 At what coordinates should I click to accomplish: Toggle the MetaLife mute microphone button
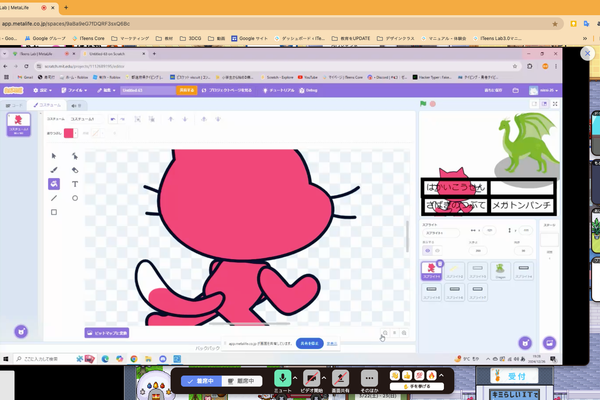click(282, 378)
